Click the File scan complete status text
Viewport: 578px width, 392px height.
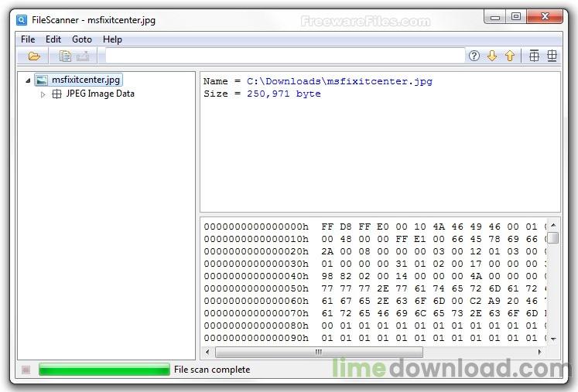tap(212, 370)
